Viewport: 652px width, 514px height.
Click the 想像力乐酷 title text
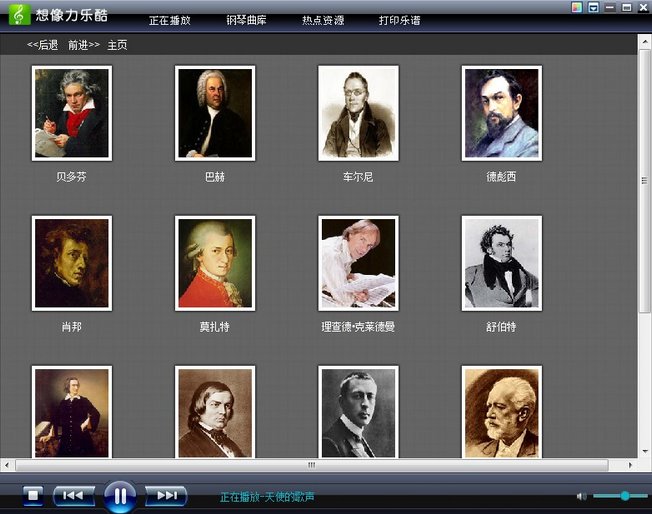(x=72, y=15)
